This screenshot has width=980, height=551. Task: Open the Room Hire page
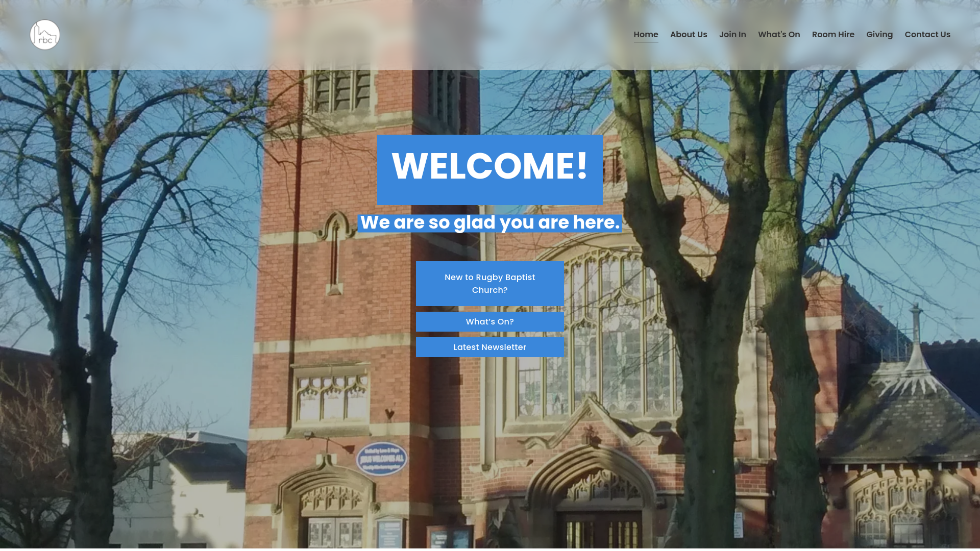point(833,35)
